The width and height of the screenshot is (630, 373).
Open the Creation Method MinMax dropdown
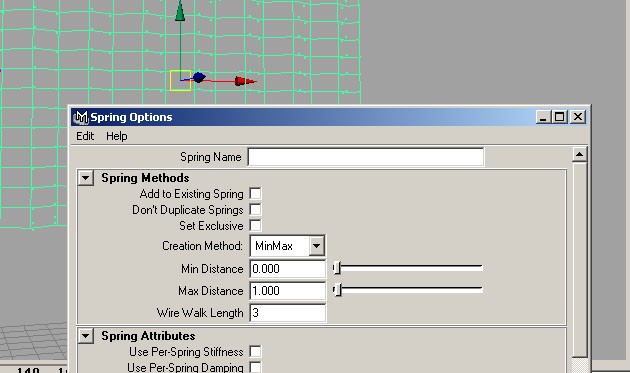(x=288, y=246)
